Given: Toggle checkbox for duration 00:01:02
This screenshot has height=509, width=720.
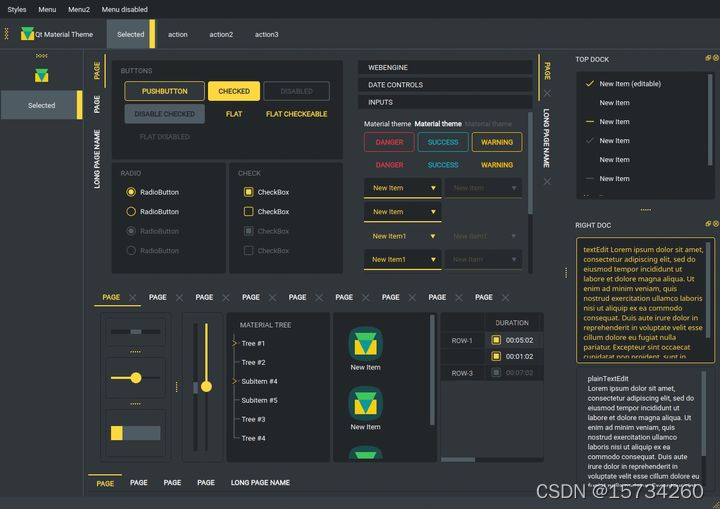Looking at the screenshot, I should (496, 356).
